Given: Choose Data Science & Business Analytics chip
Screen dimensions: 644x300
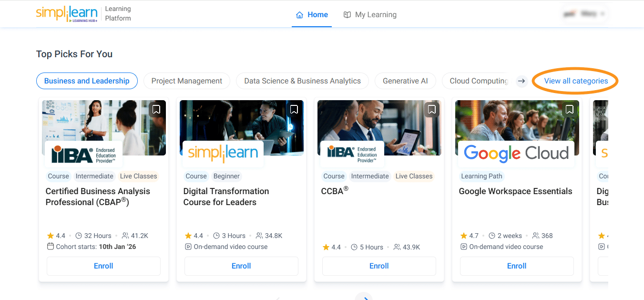Looking at the screenshot, I should (x=302, y=81).
